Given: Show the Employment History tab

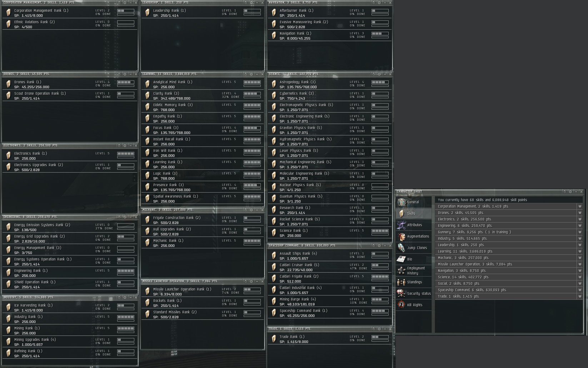Looking at the screenshot, I should click(414, 271).
